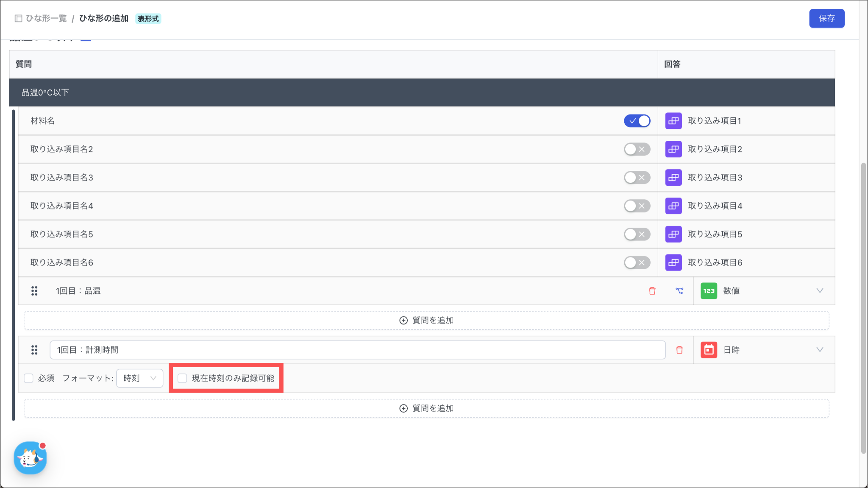Check 現在時刻のみ記録可能 checkbox

pos(182,378)
